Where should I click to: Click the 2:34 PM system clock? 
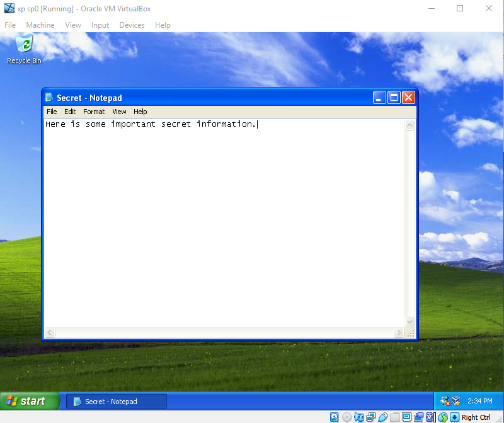pyautogui.click(x=480, y=401)
